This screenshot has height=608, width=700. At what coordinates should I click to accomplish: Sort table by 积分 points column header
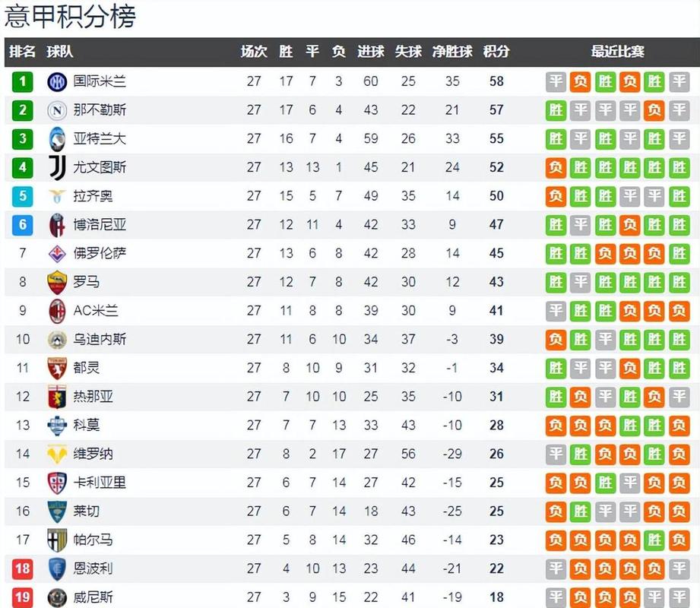pos(496,52)
